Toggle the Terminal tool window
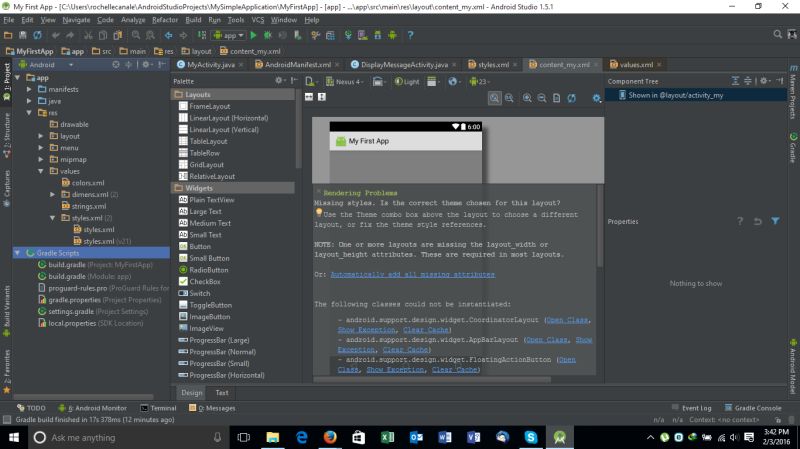Viewport: 800px width, 449px height. tap(159, 408)
